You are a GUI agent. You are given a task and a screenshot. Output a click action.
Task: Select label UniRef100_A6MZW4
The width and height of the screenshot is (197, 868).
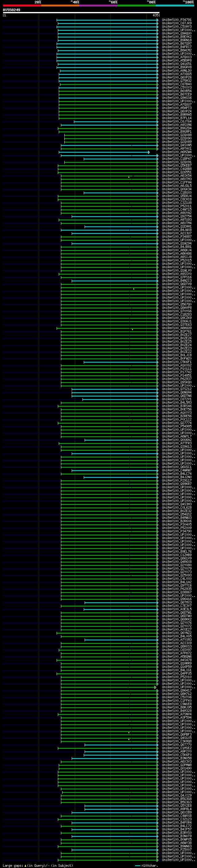tap(176, 152)
